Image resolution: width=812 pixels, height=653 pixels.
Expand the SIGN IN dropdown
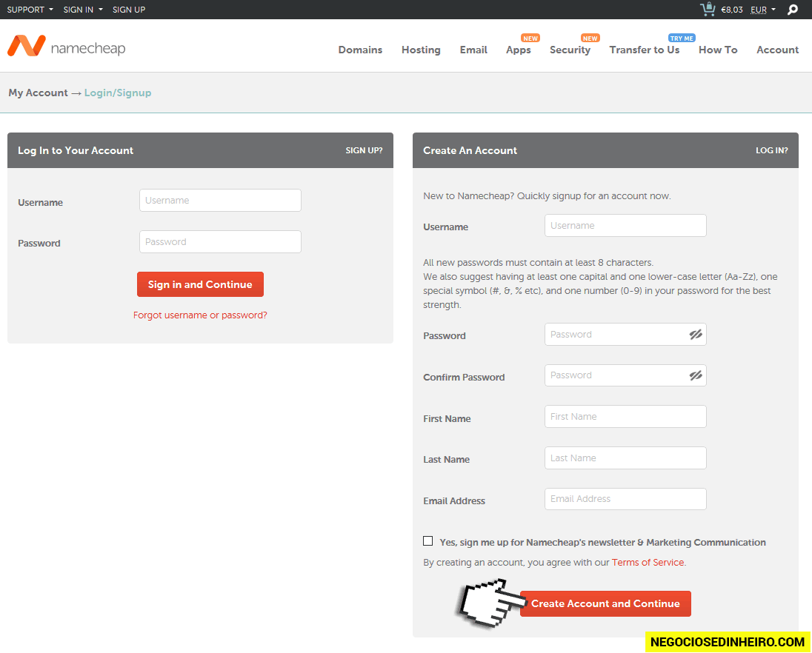coord(83,10)
